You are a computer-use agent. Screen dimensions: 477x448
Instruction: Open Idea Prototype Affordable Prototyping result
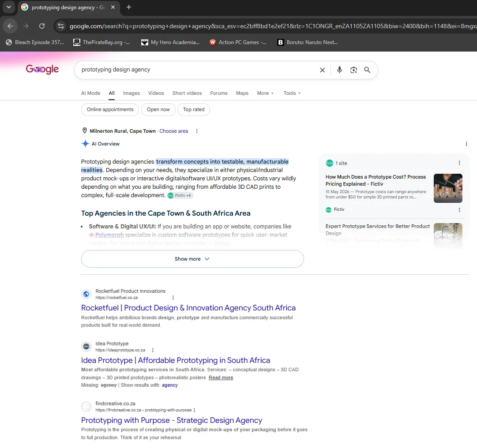click(176, 360)
